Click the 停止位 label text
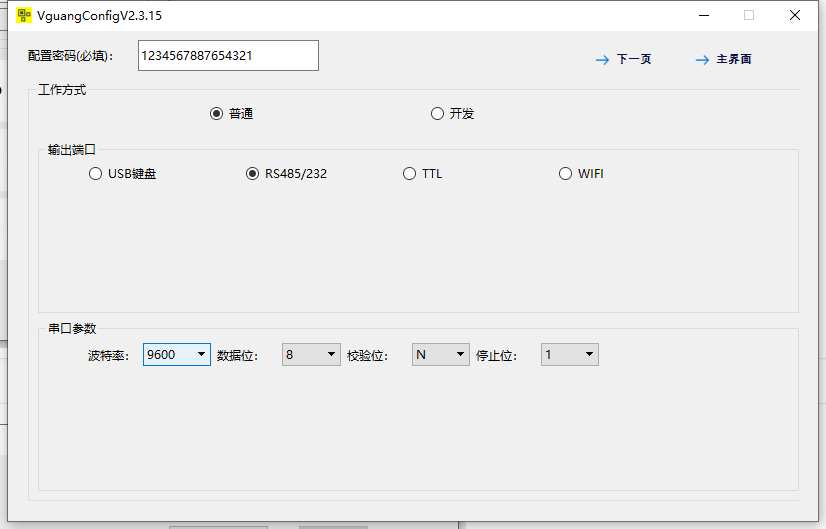 coord(496,356)
